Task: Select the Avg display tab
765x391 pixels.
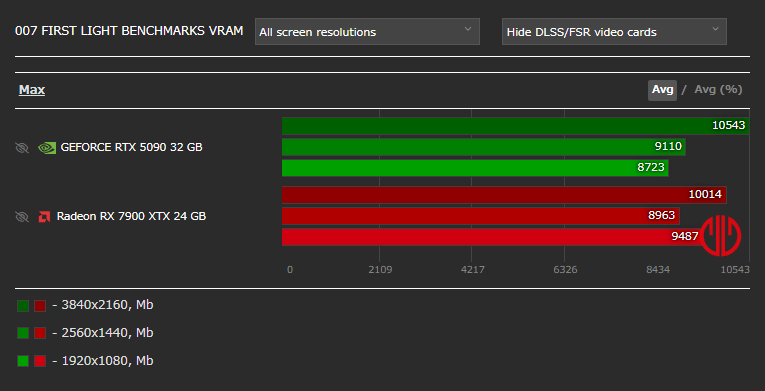Action: coord(662,90)
